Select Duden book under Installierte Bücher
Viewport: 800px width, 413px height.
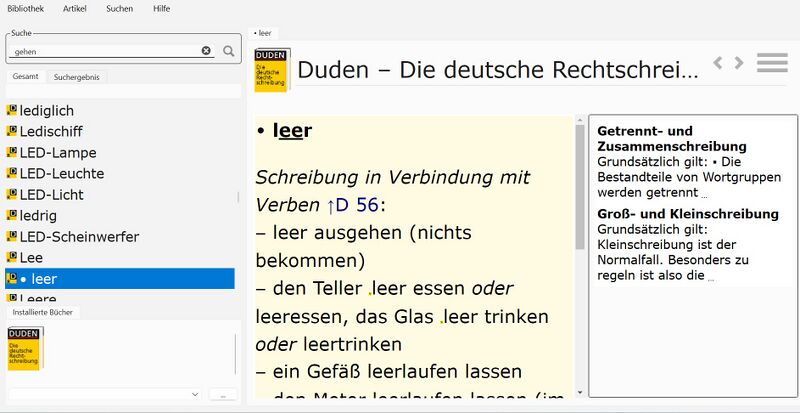(x=25, y=348)
